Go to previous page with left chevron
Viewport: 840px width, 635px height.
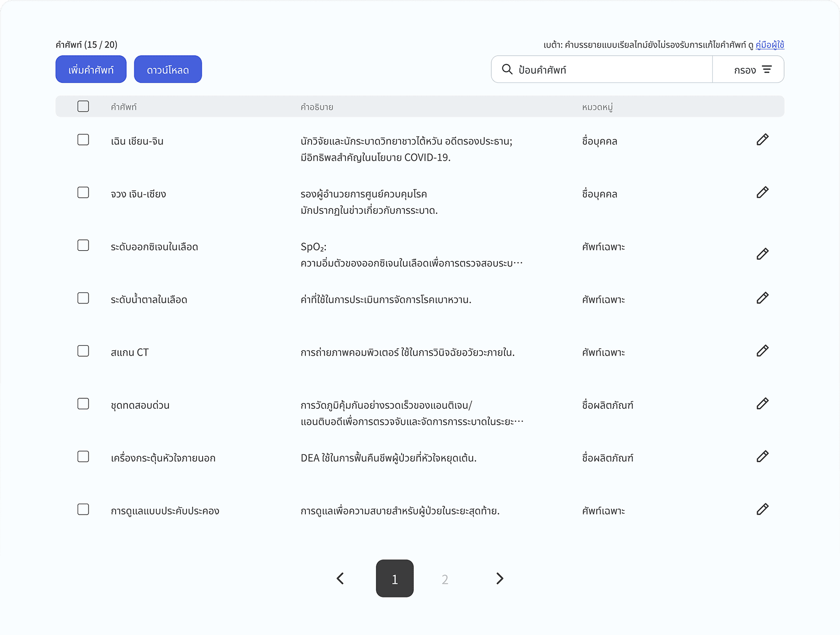coord(340,579)
